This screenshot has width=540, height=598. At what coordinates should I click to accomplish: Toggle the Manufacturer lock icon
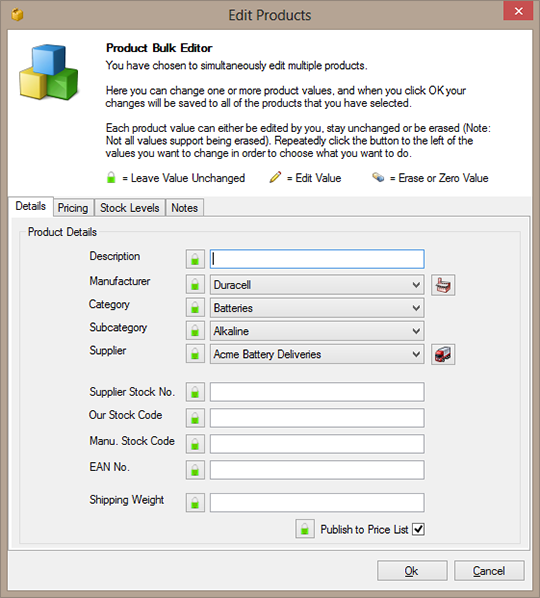(x=195, y=285)
